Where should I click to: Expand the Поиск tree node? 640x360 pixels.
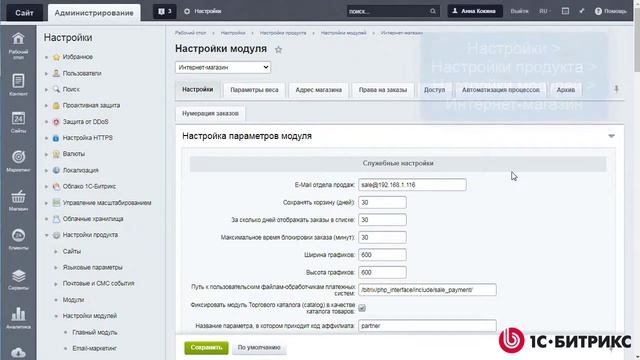click(47, 89)
